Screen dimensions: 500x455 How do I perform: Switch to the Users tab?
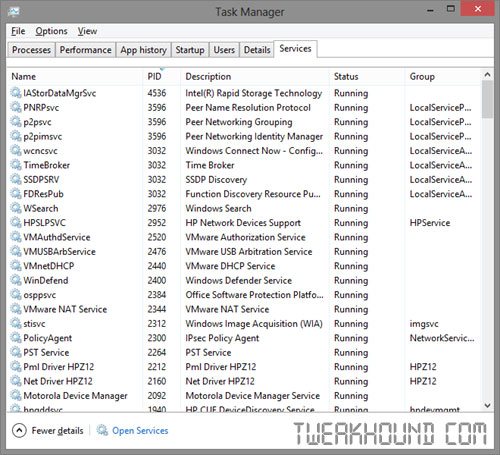point(224,50)
